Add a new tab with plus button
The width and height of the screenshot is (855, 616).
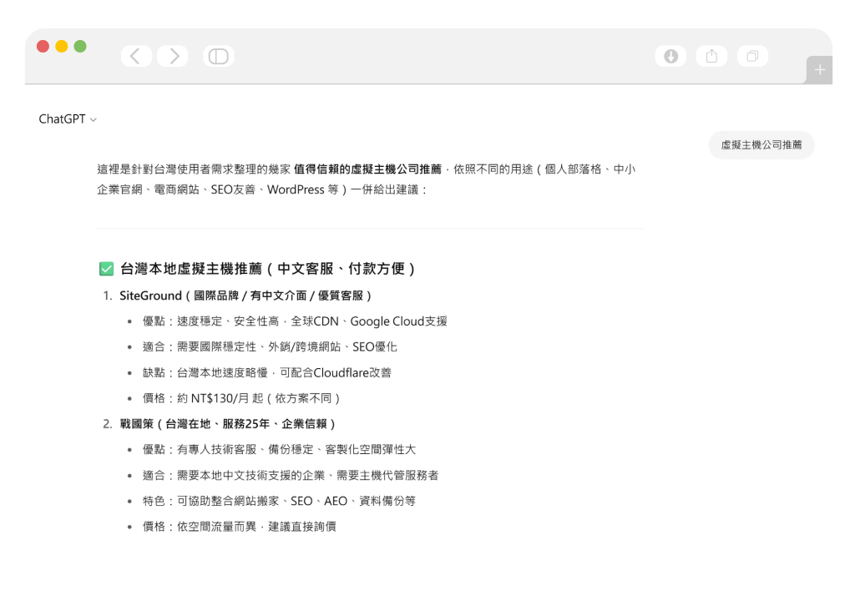coord(820,70)
